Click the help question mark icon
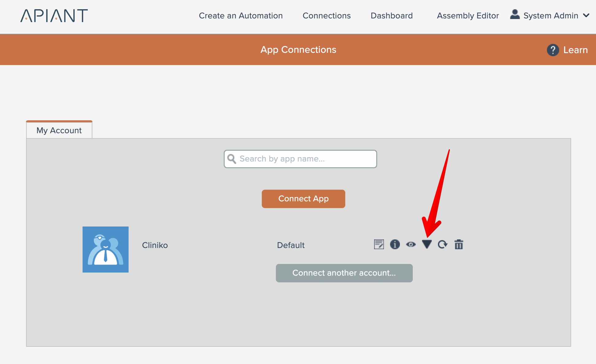Viewport: 596px width, 364px height. click(x=553, y=50)
